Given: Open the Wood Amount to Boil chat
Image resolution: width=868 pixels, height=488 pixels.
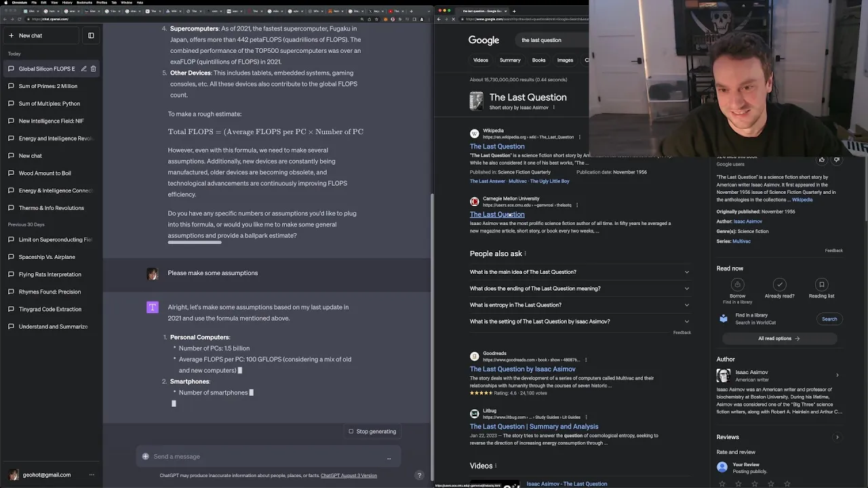Looking at the screenshot, I should point(51,173).
